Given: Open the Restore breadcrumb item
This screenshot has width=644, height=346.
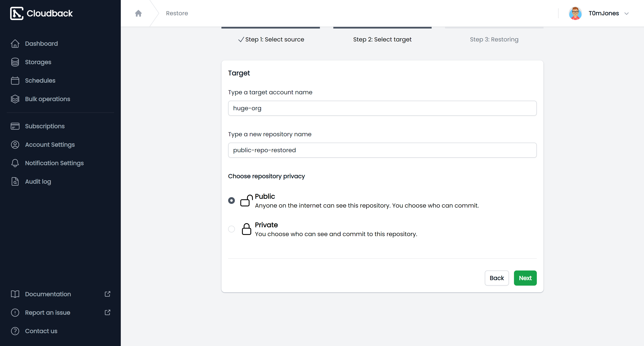Looking at the screenshot, I should [x=177, y=13].
